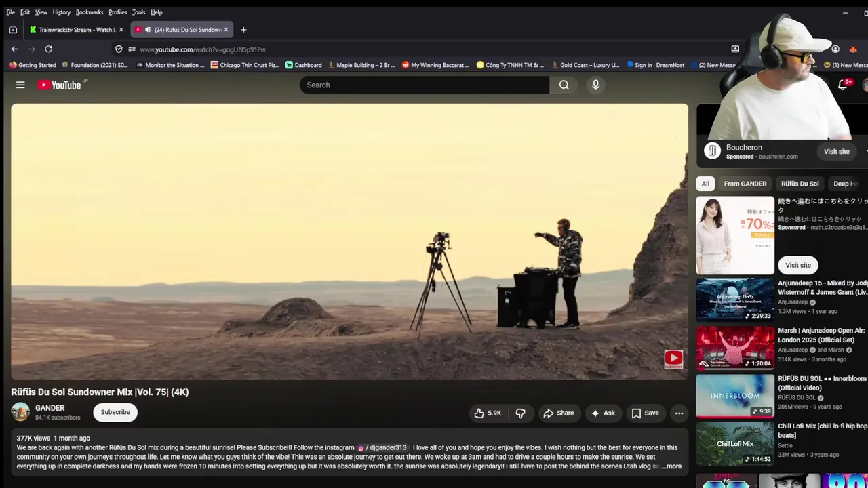Open the Japanese 70% sponsored ad image
Screen dimensions: 868x488
pyautogui.click(x=735, y=235)
